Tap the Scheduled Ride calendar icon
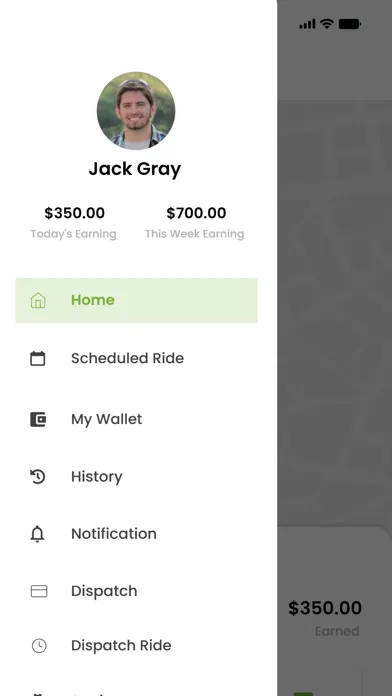The height and width of the screenshot is (696, 392). (x=38, y=358)
